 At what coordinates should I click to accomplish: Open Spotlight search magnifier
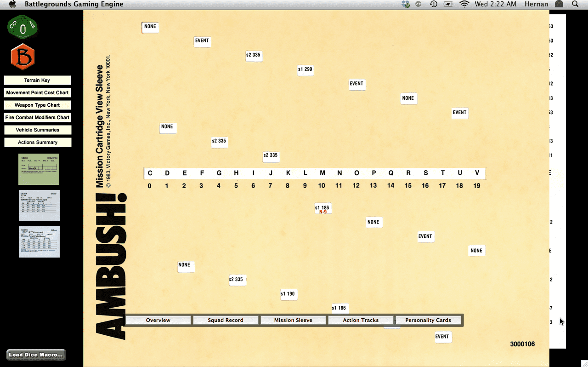point(575,4)
